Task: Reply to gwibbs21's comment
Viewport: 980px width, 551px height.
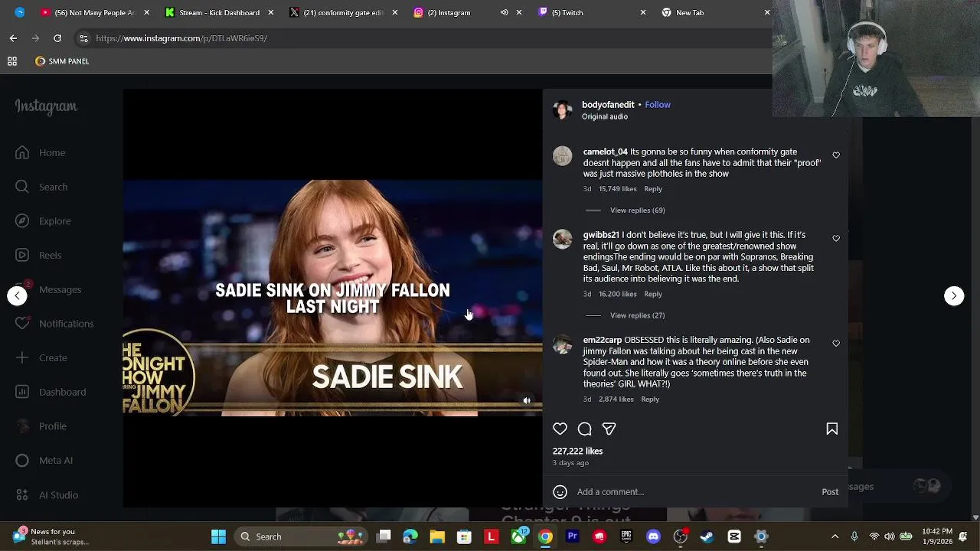Action: (x=653, y=294)
